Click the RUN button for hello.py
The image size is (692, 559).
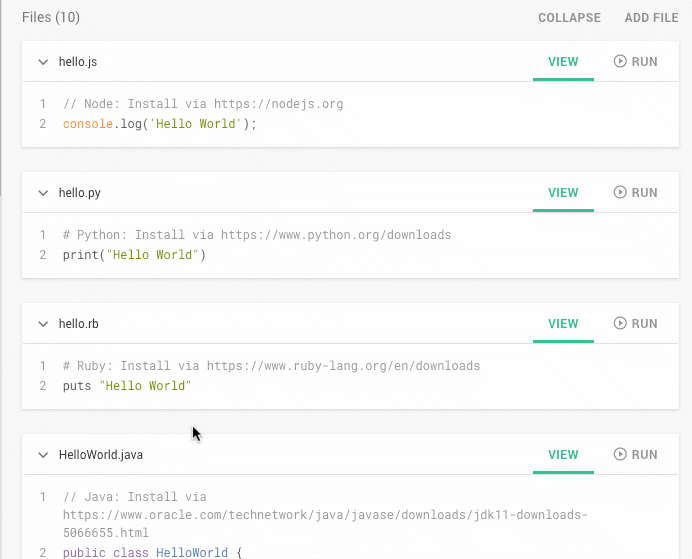636,192
